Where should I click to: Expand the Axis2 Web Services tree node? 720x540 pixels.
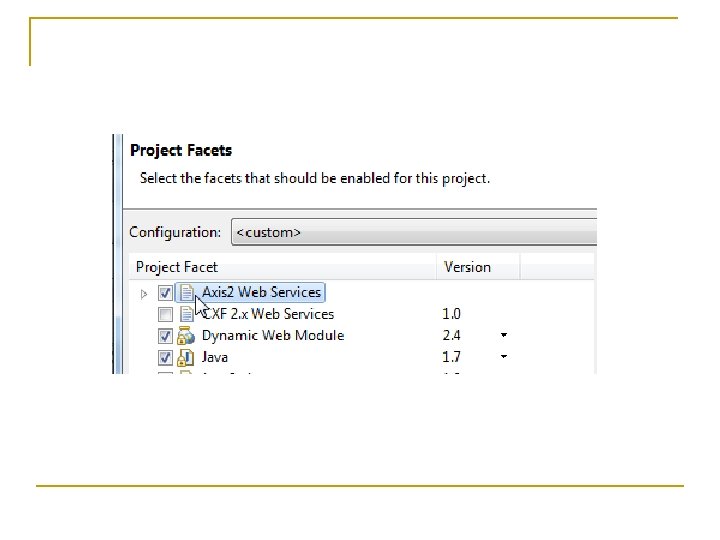[144, 293]
